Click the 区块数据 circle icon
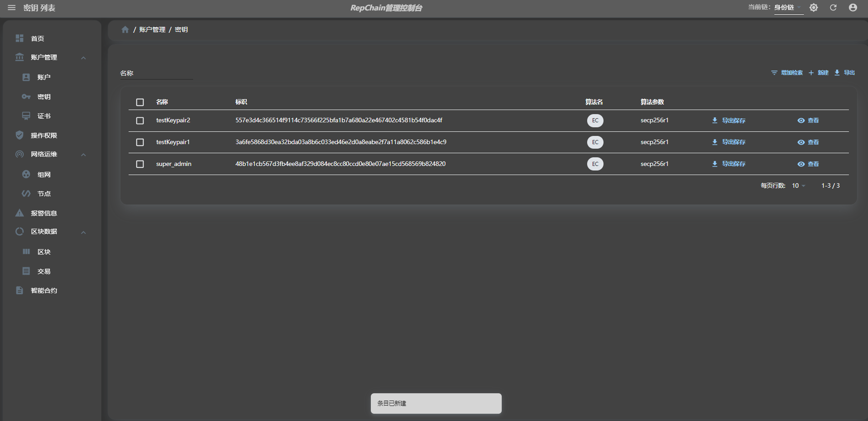Viewport: 868px width, 421px height. point(20,231)
